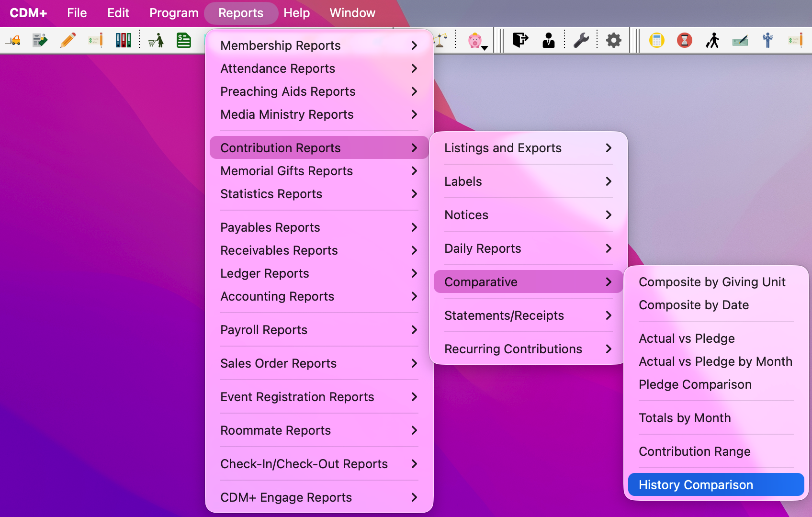The height and width of the screenshot is (517, 812).
Task: Select the Contribution Reports menu item
Action: click(x=319, y=148)
